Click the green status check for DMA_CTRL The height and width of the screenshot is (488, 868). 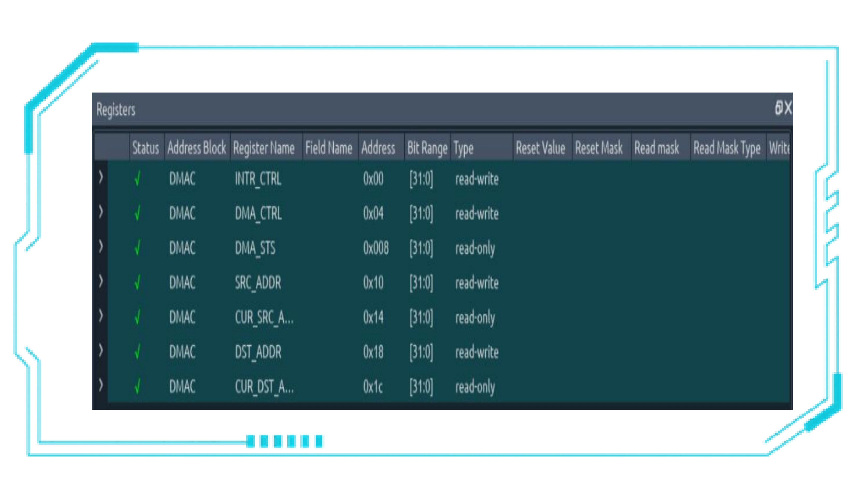(137, 213)
